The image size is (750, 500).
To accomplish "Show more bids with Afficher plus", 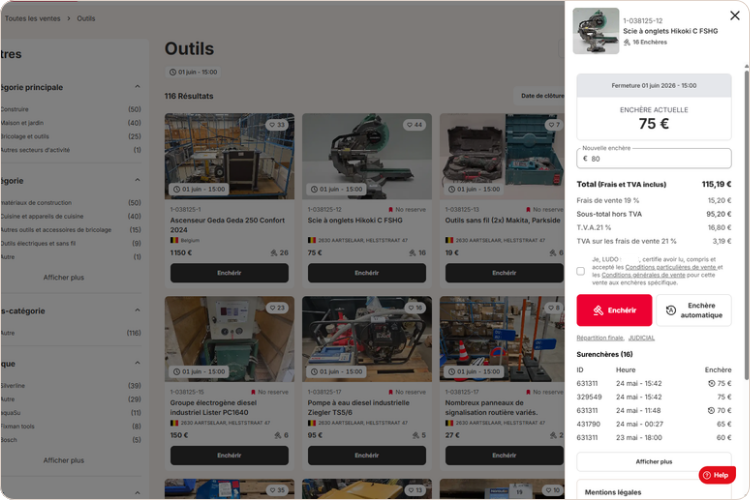I will (x=653, y=462).
